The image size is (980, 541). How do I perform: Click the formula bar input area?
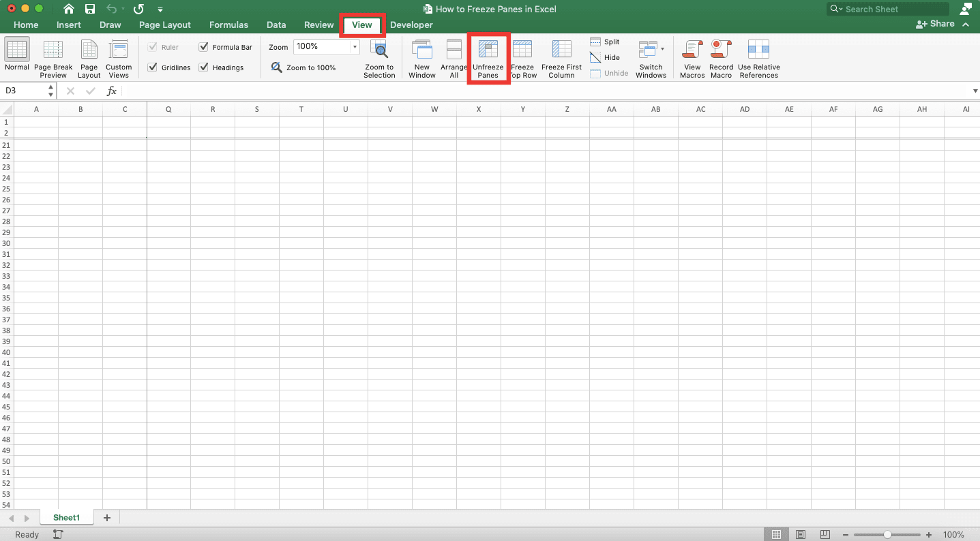(546, 91)
